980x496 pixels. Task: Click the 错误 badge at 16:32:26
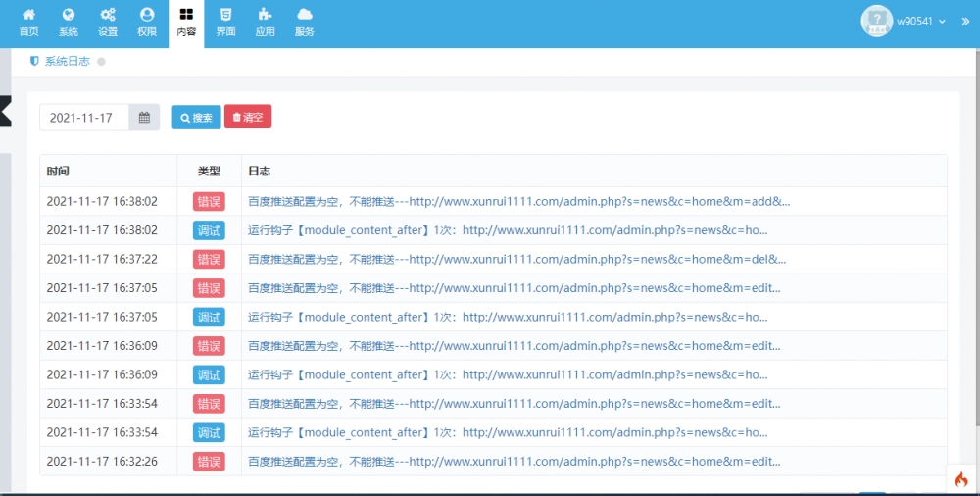[209, 462]
